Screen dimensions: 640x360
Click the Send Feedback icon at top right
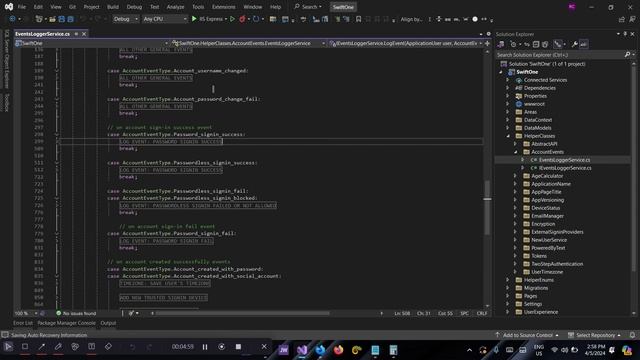tap(632, 19)
